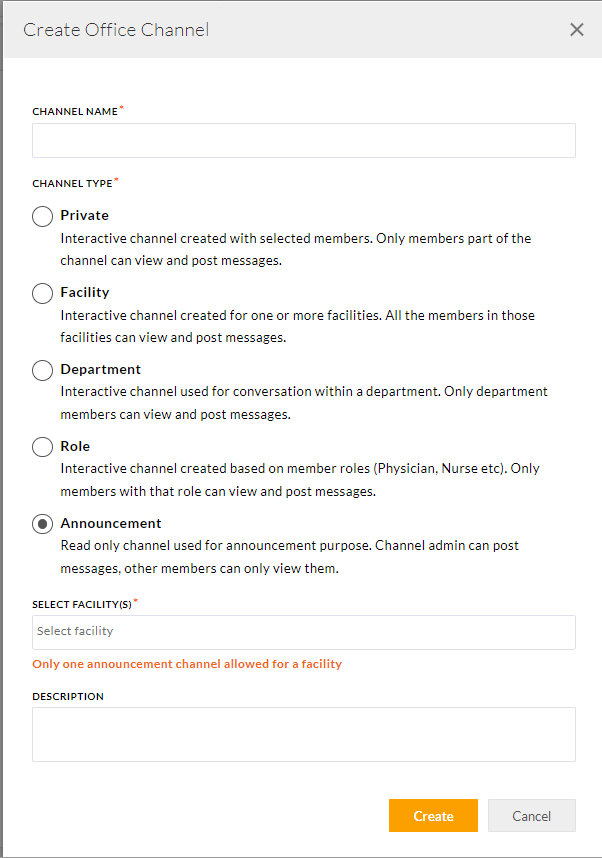Click the Create Office Channel title
Viewport: 602px width, 858px height.
pos(116,30)
